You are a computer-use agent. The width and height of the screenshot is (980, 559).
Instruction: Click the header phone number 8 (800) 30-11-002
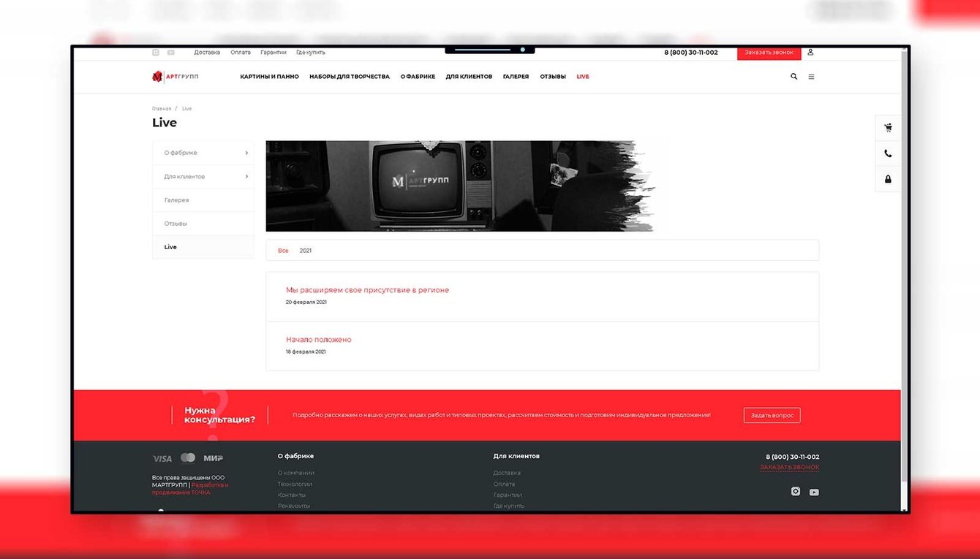point(691,53)
